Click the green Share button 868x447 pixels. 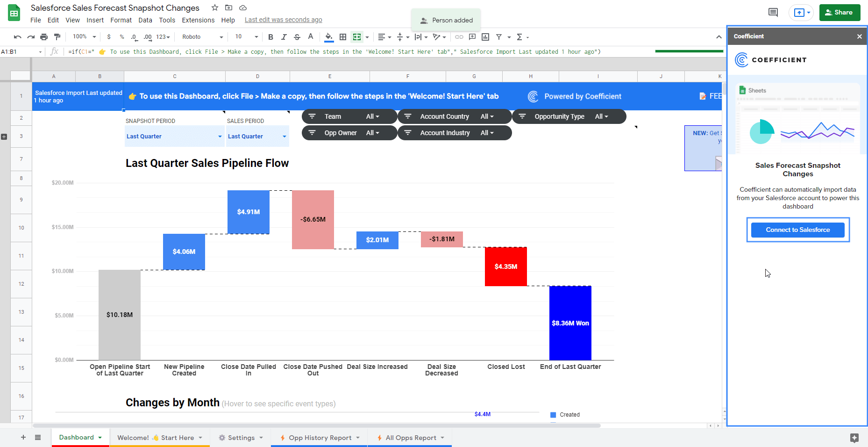tap(840, 13)
